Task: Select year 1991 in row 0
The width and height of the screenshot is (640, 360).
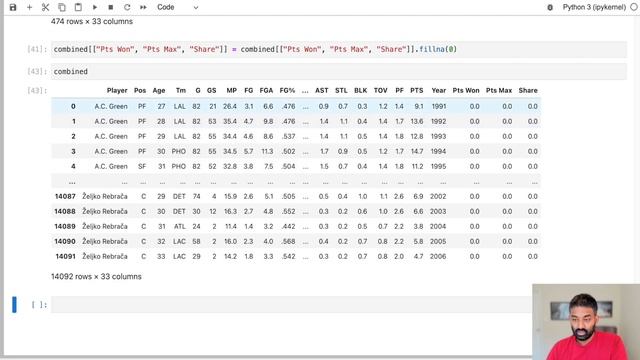Action: pyautogui.click(x=439, y=107)
